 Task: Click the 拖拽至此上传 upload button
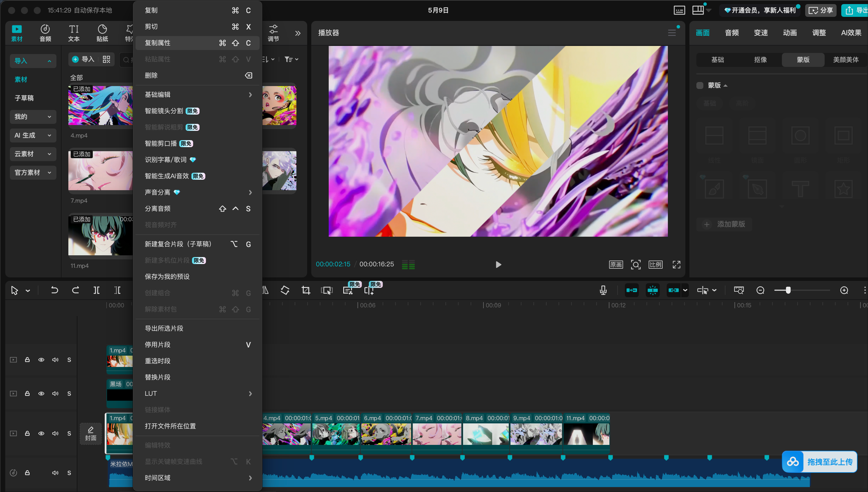(x=819, y=462)
